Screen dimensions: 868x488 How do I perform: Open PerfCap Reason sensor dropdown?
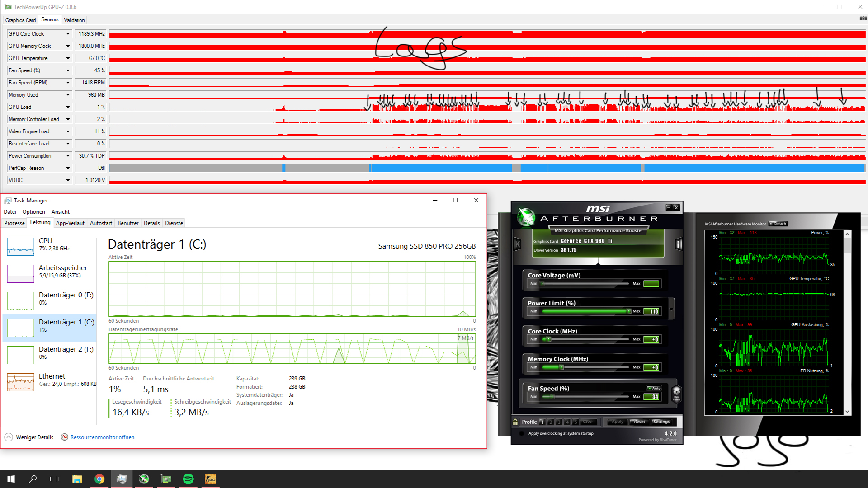coord(68,168)
